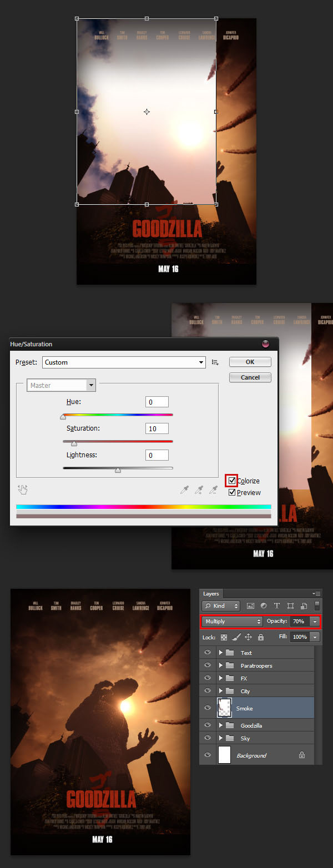Image resolution: width=333 pixels, height=868 pixels.
Task: Click OK in the Hue/Saturation dialog
Action: (250, 362)
